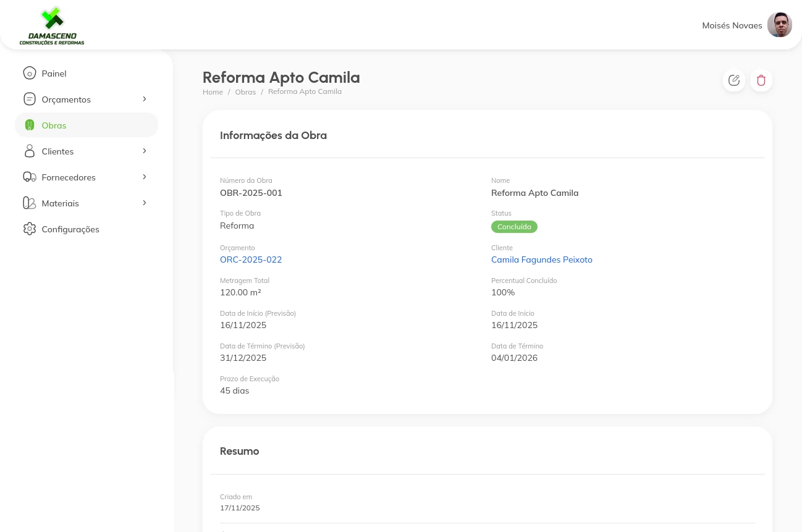Viewport: 802px width, 532px height.
Task: Open budget link ORC-2025-022
Action: pyautogui.click(x=251, y=260)
